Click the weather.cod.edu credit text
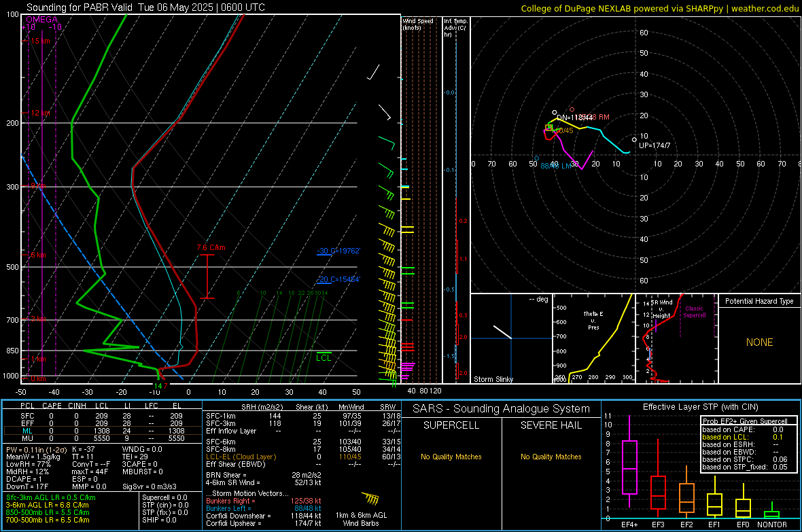This screenshot has width=802, height=532. click(x=765, y=8)
